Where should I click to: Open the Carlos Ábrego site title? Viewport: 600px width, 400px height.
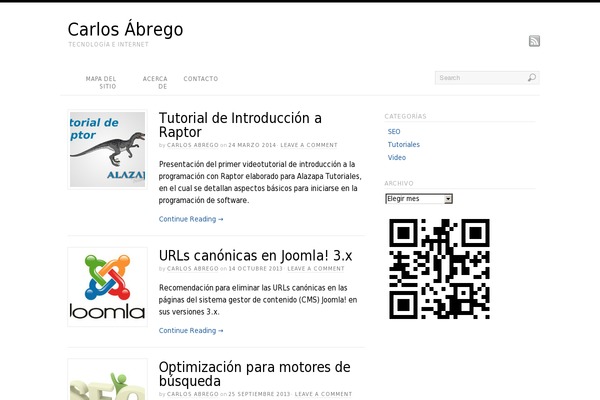coord(126,29)
